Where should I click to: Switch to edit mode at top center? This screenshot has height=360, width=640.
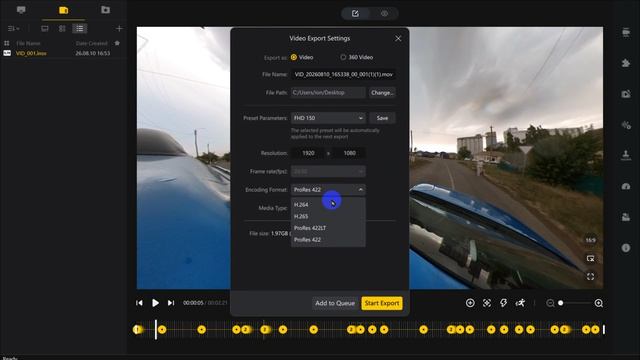[x=355, y=13]
